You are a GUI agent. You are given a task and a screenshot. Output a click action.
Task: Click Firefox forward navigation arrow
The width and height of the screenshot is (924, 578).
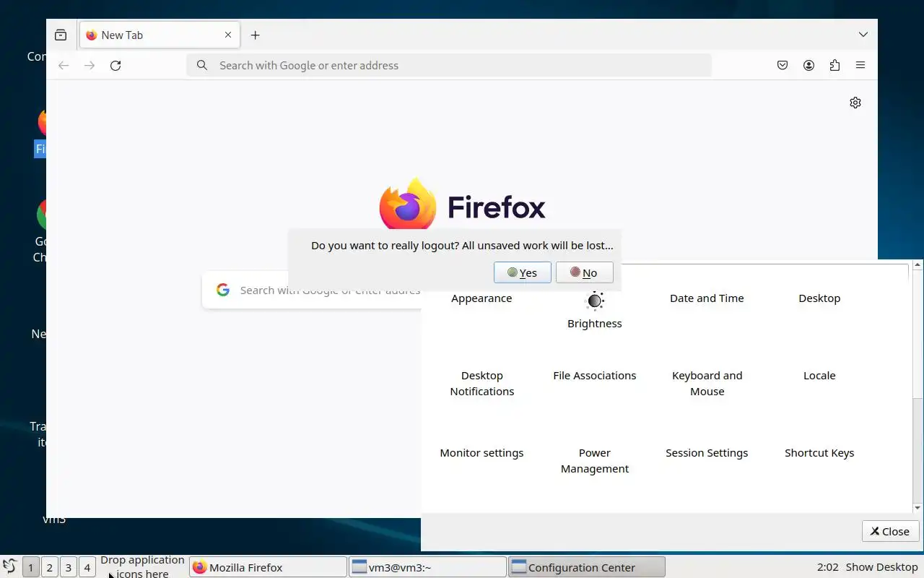click(90, 65)
